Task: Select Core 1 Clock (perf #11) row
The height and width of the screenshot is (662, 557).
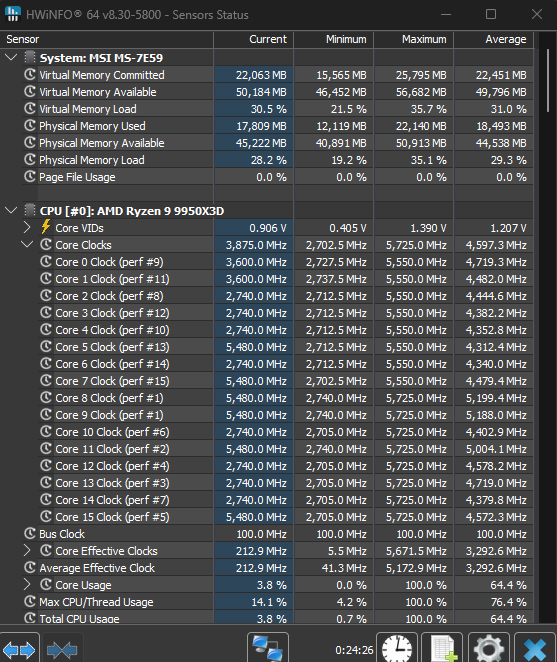Action: (x=286, y=279)
